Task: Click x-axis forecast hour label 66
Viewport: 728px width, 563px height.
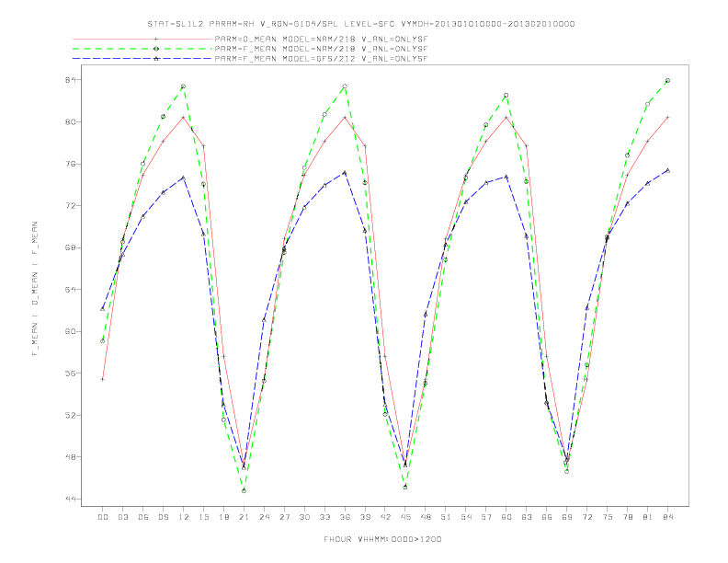Action: (x=547, y=517)
